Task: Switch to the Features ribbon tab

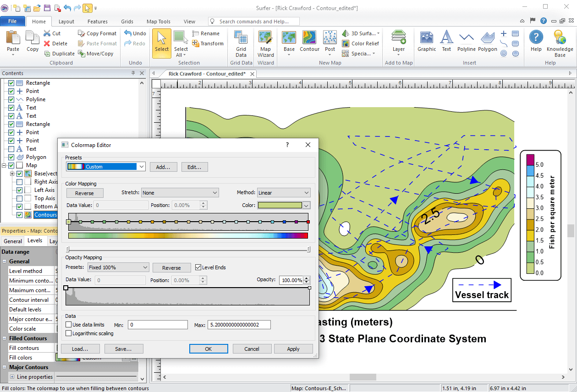Action: coord(98,22)
